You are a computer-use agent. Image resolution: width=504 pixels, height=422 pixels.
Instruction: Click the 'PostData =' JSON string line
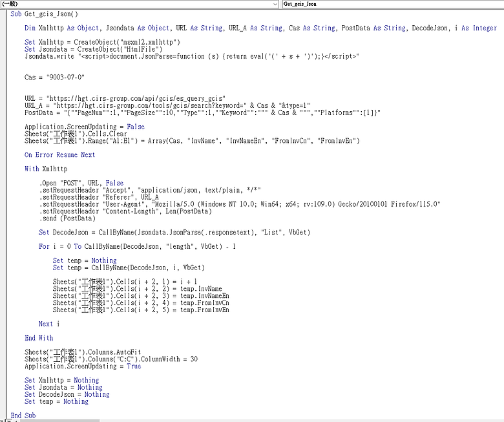pos(202,112)
